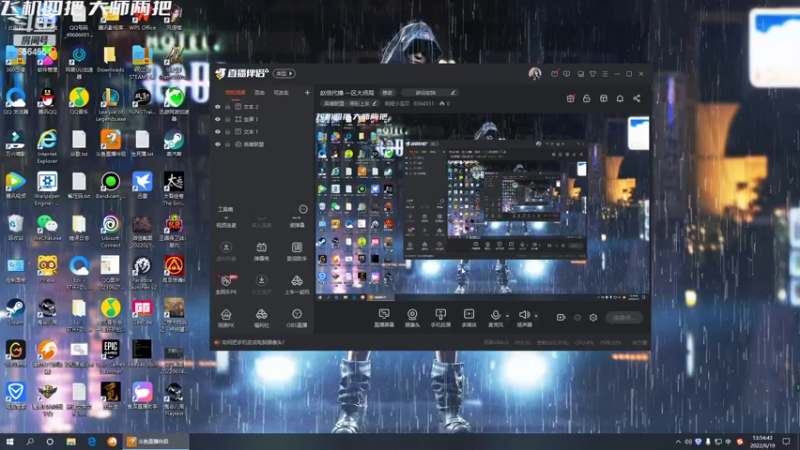Screen dimensions: 800x450
Task: Add a 直播屏幕 screen-capture source
Action: click(384, 317)
